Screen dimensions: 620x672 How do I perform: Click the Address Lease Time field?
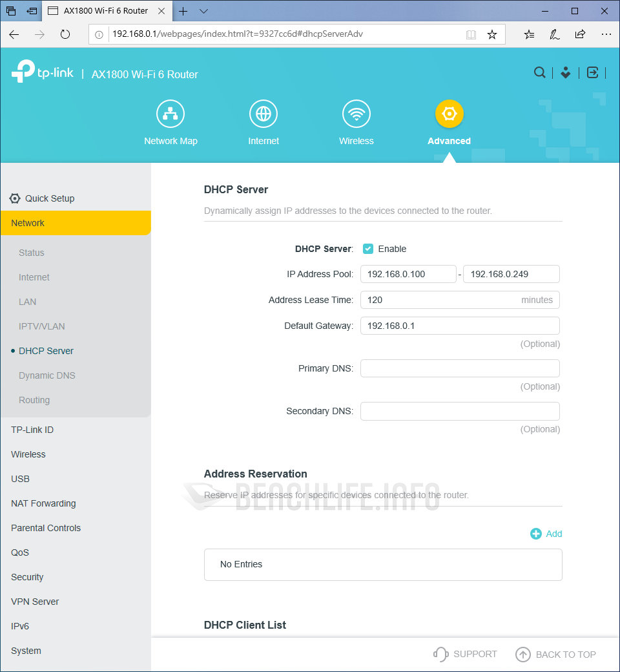pyautogui.click(x=460, y=300)
